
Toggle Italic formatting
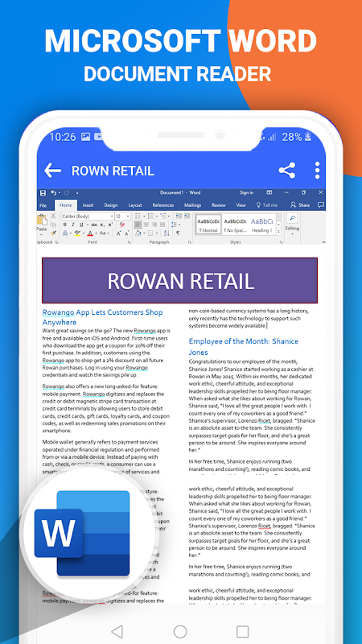click(x=73, y=225)
